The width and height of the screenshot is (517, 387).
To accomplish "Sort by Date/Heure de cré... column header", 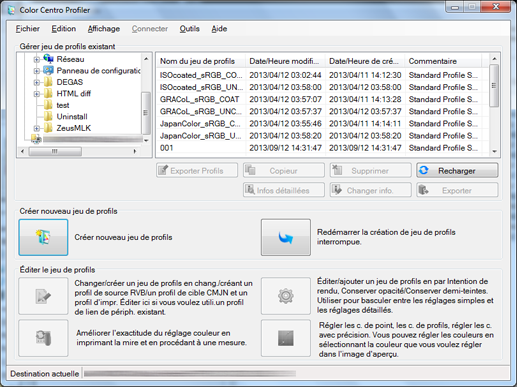I will (x=365, y=61).
